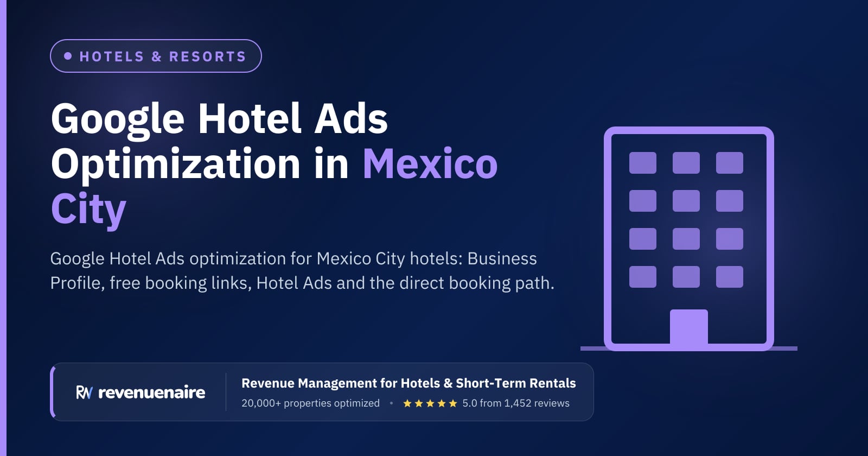Click the description starting 'Google Hotel Ads optimization for'

(302, 270)
